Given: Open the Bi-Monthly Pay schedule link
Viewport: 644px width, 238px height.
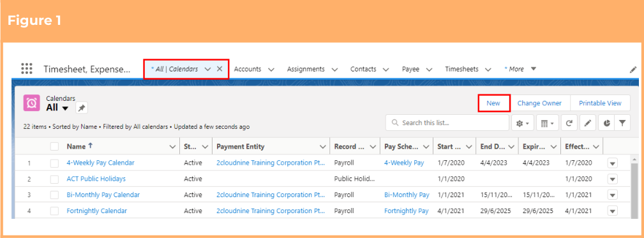Looking at the screenshot, I should tap(407, 195).
